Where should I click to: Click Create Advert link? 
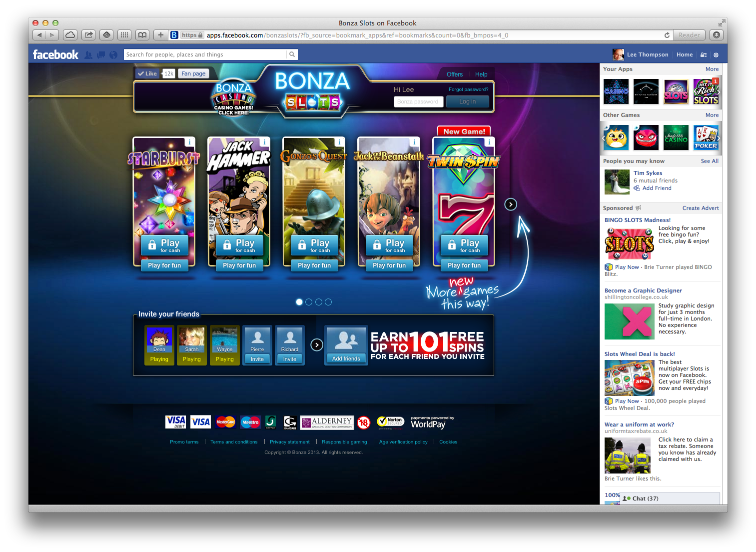pyautogui.click(x=701, y=208)
